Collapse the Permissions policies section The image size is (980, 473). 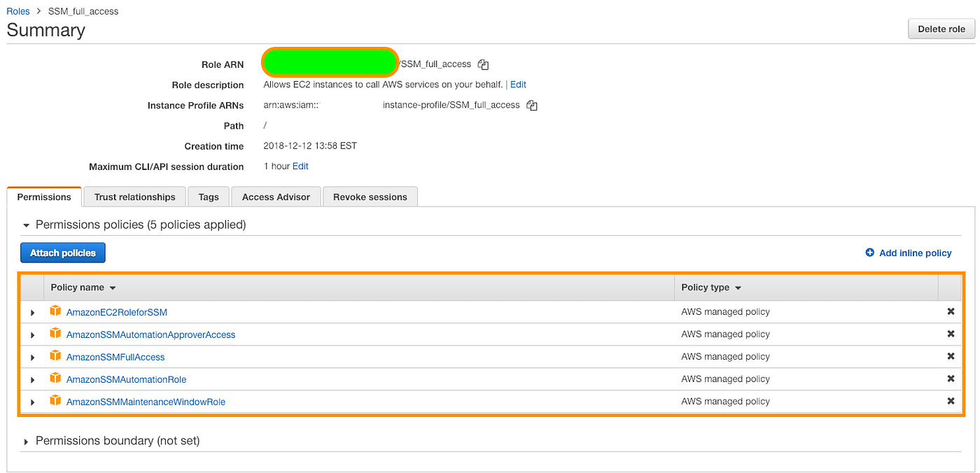(x=27, y=225)
